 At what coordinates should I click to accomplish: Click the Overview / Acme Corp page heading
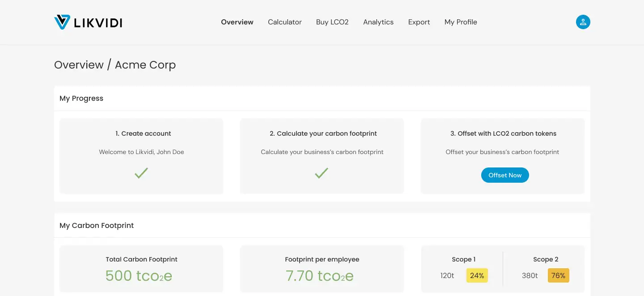click(115, 65)
